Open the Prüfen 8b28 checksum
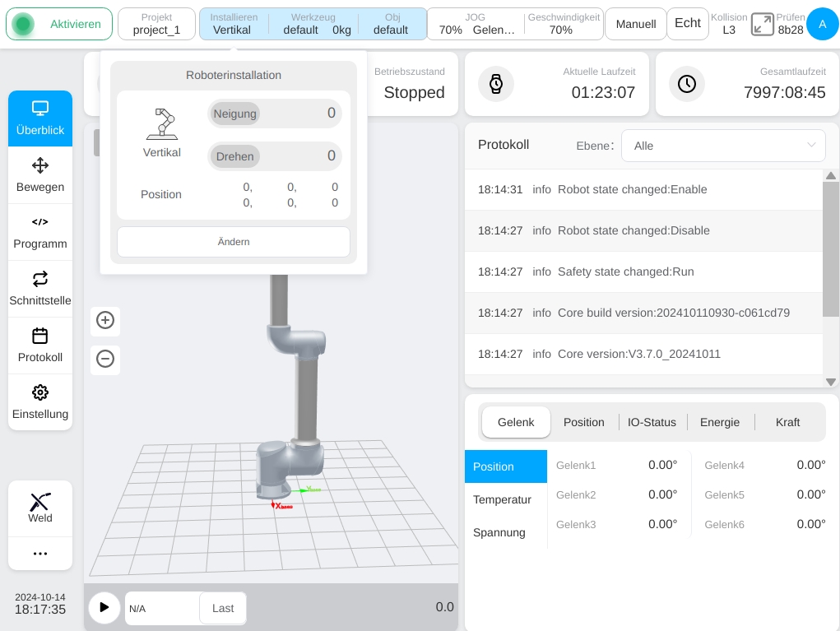Viewport: 840px width, 631px height. point(790,24)
